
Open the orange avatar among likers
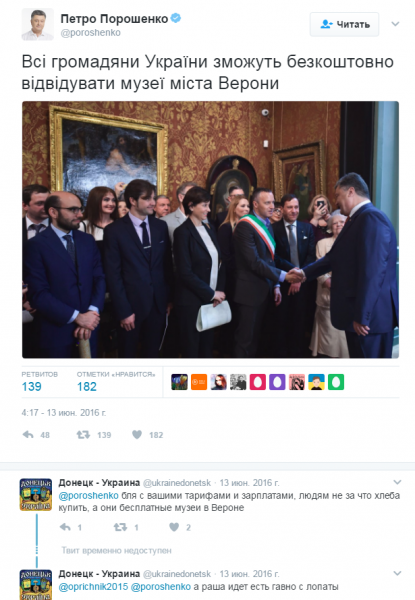[x=199, y=382]
